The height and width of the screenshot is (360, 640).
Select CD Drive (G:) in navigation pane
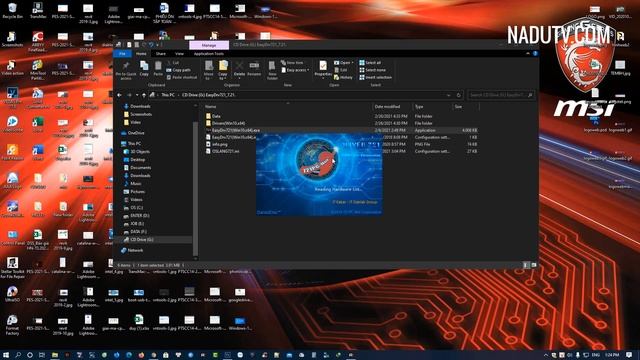[x=142, y=240]
